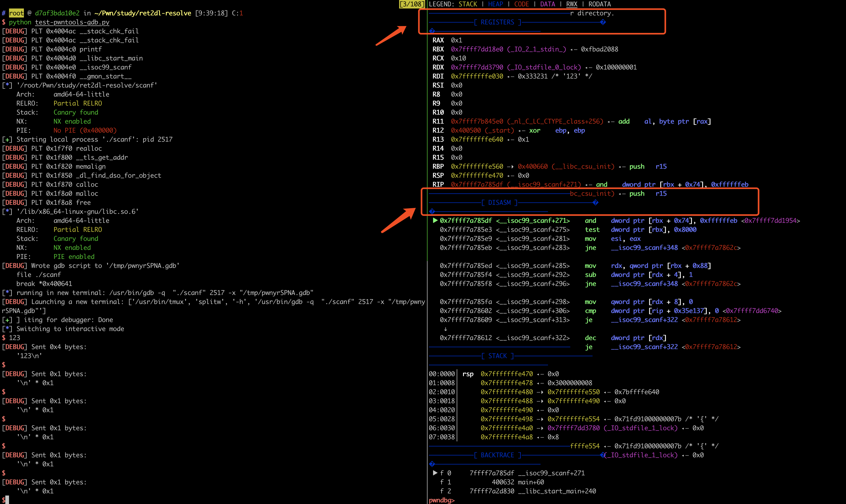Viewport: 846px width, 504px height.
Task: Click 'Switching to interactive mode' line
Action: click(x=63, y=329)
